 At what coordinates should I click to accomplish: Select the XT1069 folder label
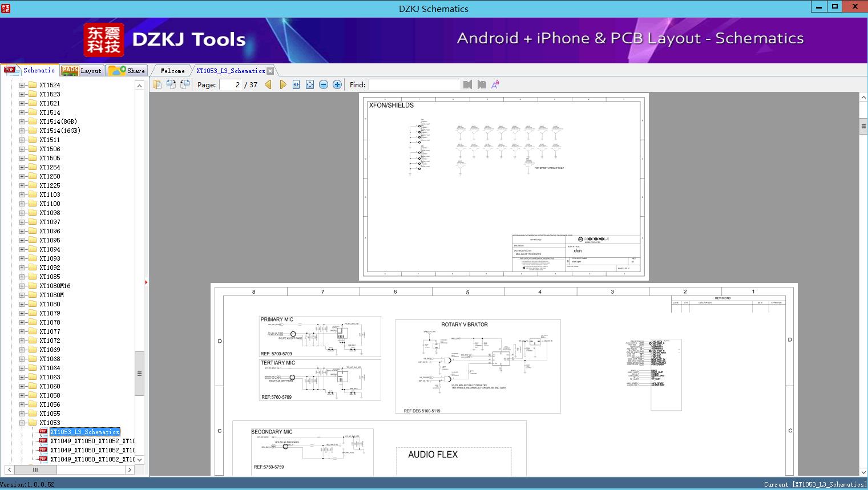point(50,350)
